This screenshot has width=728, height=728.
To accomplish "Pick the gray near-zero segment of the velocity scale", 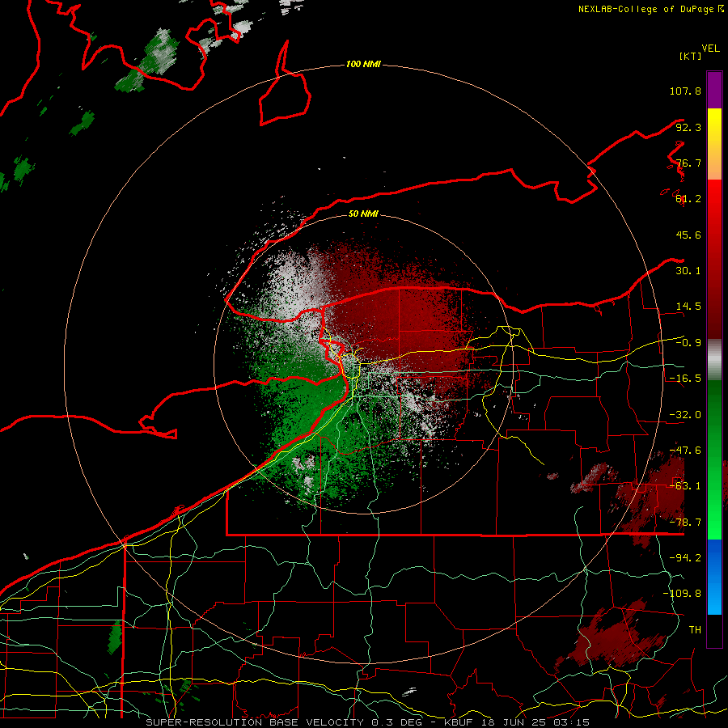I will (714, 360).
